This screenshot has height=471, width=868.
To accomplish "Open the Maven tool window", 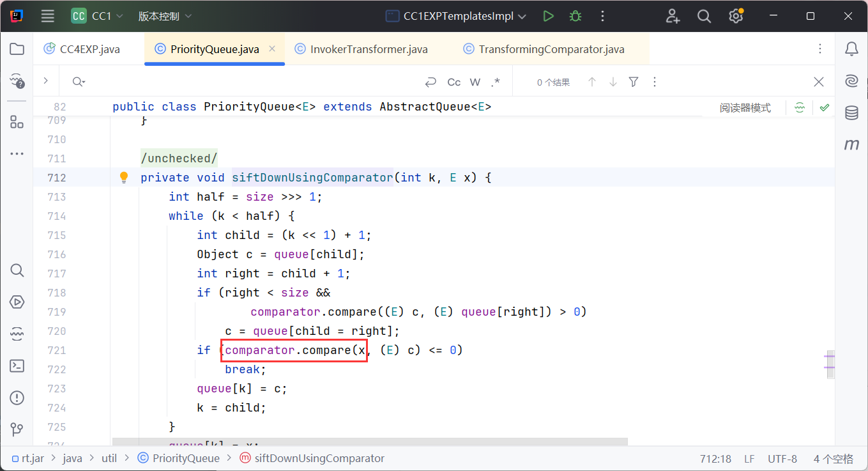I will [851, 145].
